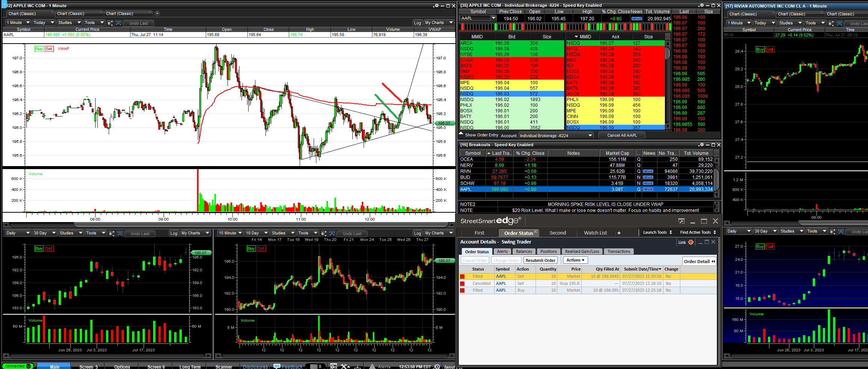Switch to the Scanner layout at the bottom
868x369 pixels.
point(224,367)
